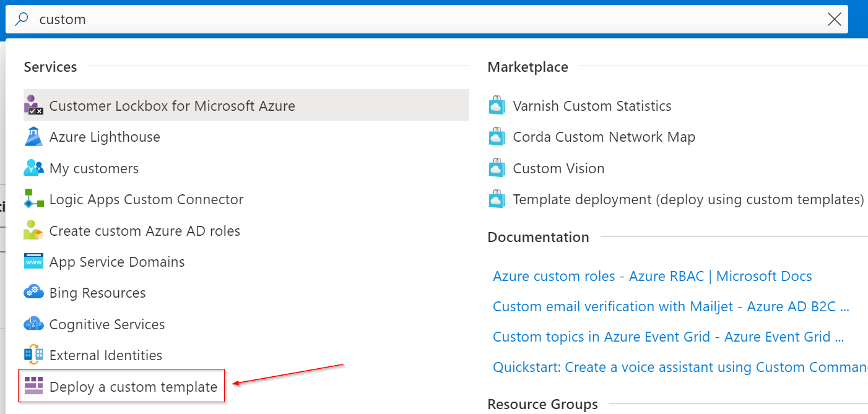Open the Custom Vision marketplace entry
The width and height of the screenshot is (868, 414).
(x=558, y=168)
